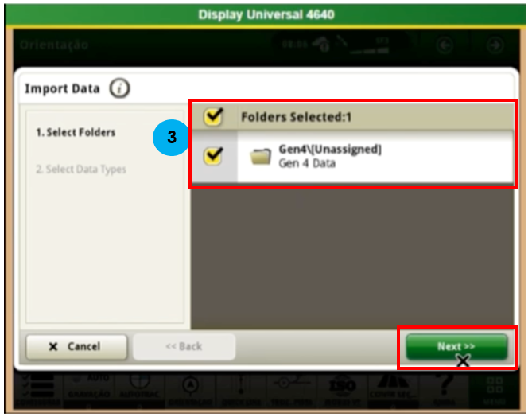Toggle the Folders Selected select-all checkbox
The width and height of the screenshot is (532, 417).
pos(212,117)
